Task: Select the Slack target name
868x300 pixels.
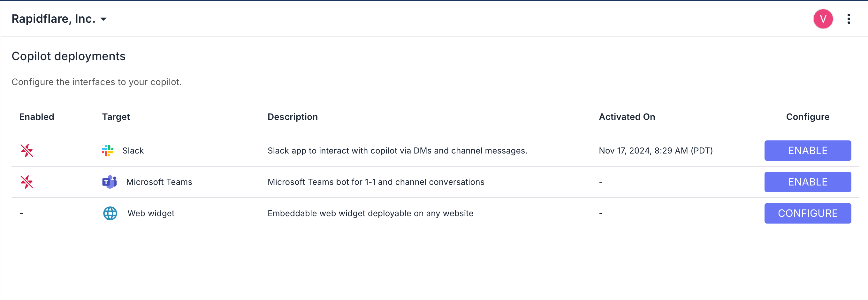Action: click(x=133, y=151)
